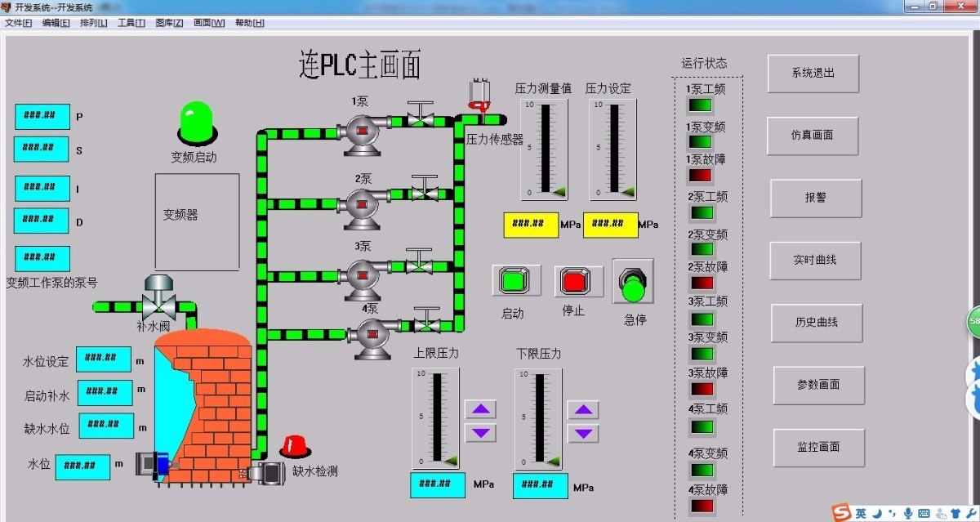Click the valve next to pump 3

point(420,261)
